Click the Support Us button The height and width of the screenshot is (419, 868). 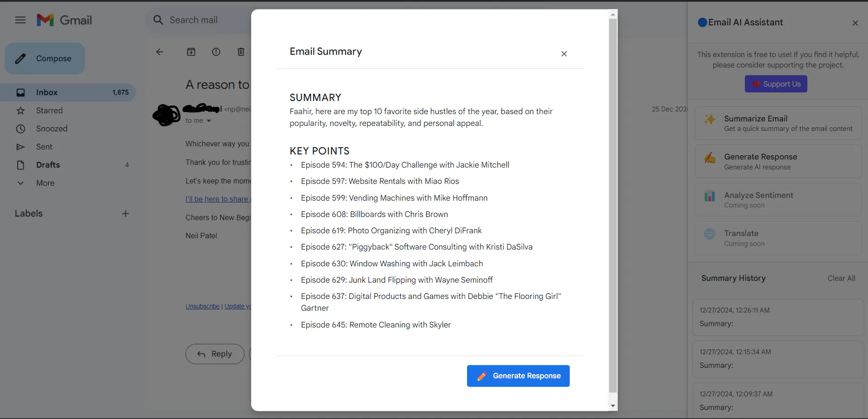coord(776,84)
